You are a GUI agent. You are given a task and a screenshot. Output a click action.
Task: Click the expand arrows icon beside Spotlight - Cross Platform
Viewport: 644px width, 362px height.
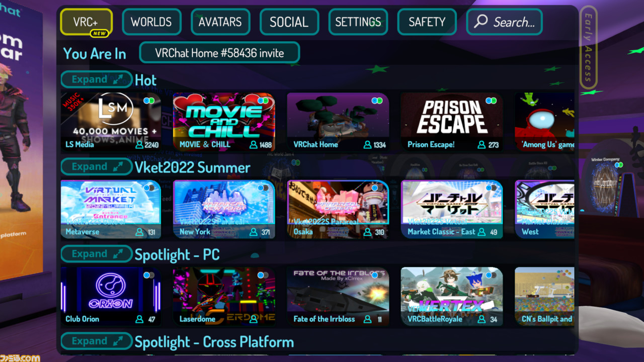coord(118,341)
